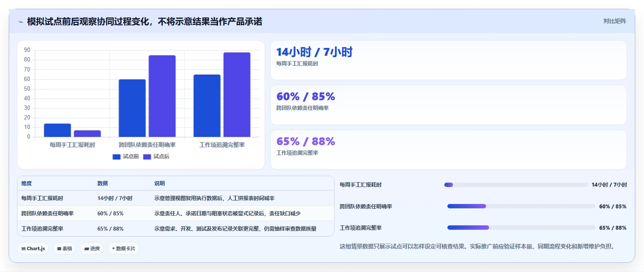Image resolution: width=644 pixels, height=272 pixels.
Task: Select the 60% / 85% data card
Action: [449, 105]
